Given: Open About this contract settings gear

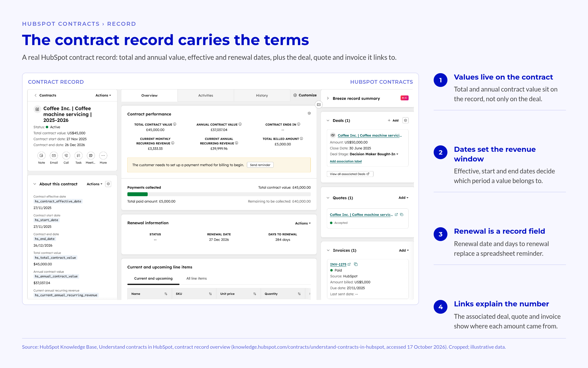Looking at the screenshot, I should click(108, 184).
